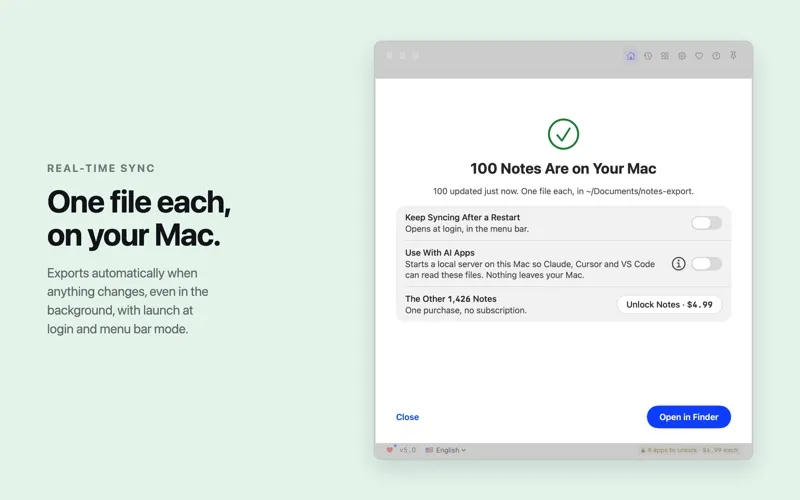Click the red heart icon in status bar
The image size is (800, 500).
coord(390,449)
